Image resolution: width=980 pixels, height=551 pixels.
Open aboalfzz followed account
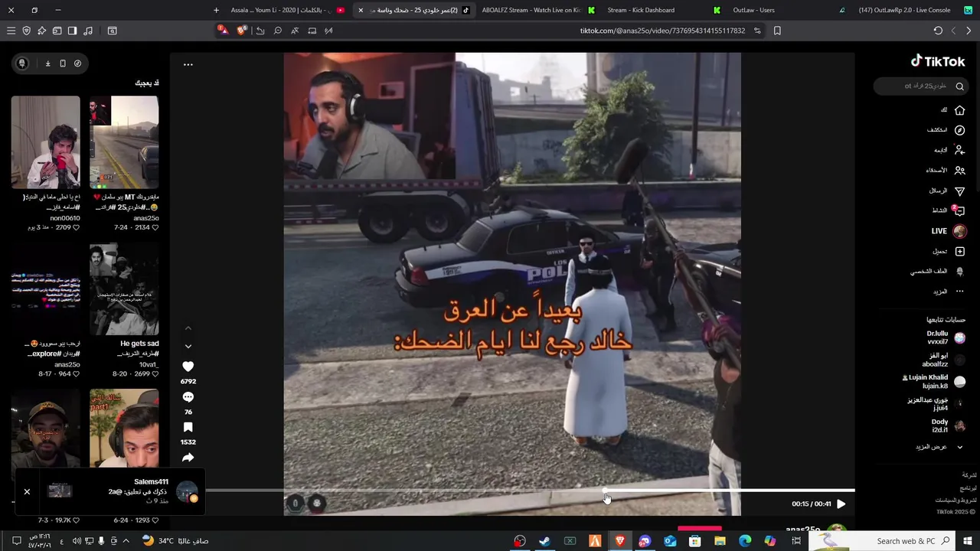[943, 360]
